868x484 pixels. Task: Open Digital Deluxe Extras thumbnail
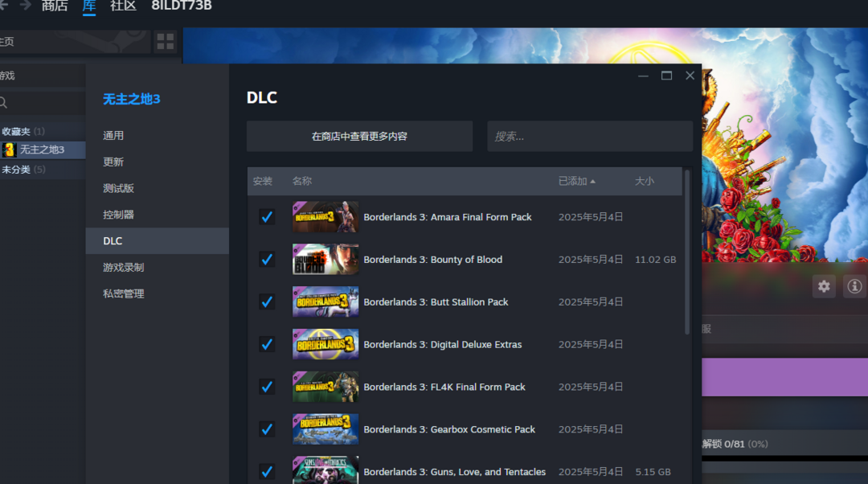tap(325, 344)
